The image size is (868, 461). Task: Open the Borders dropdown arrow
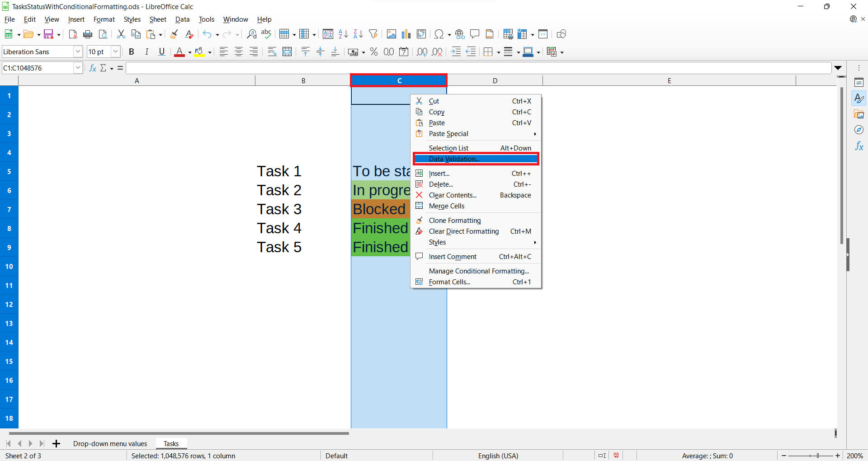coord(499,52)
